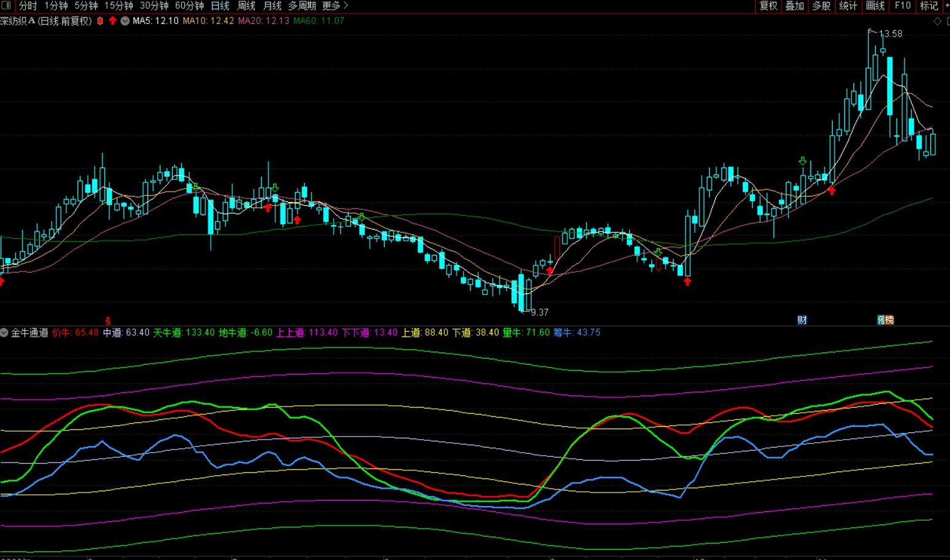The width and height of the screenshot is (950, 560).
Task: Click the red $ event marker
Action: coord(108,321)
